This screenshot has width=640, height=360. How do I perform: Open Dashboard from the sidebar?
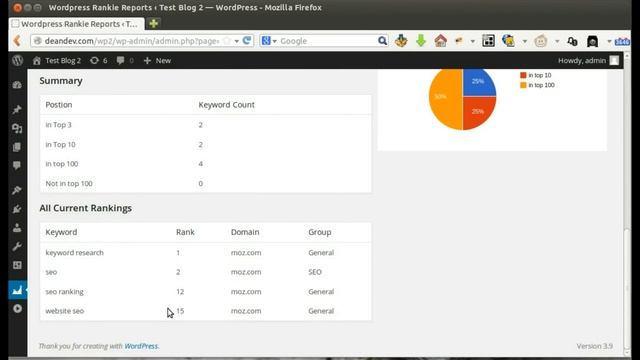click(x=17, y=85)
